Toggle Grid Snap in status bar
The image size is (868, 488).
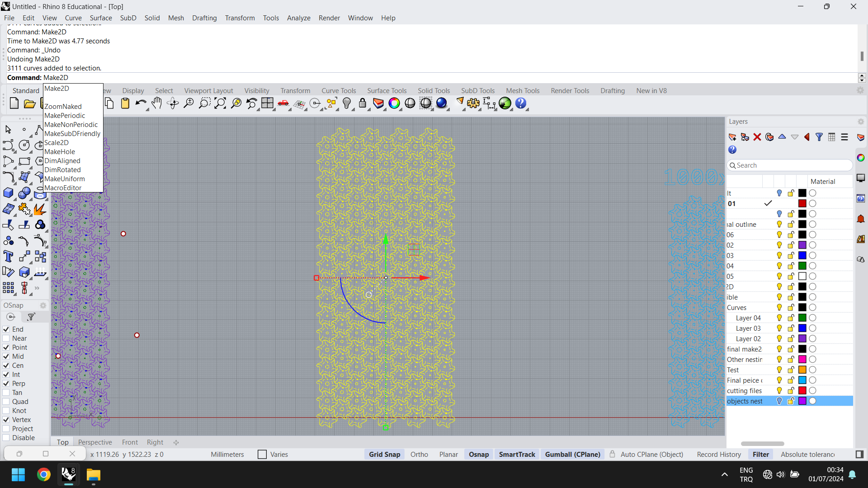tap(384, 455)
